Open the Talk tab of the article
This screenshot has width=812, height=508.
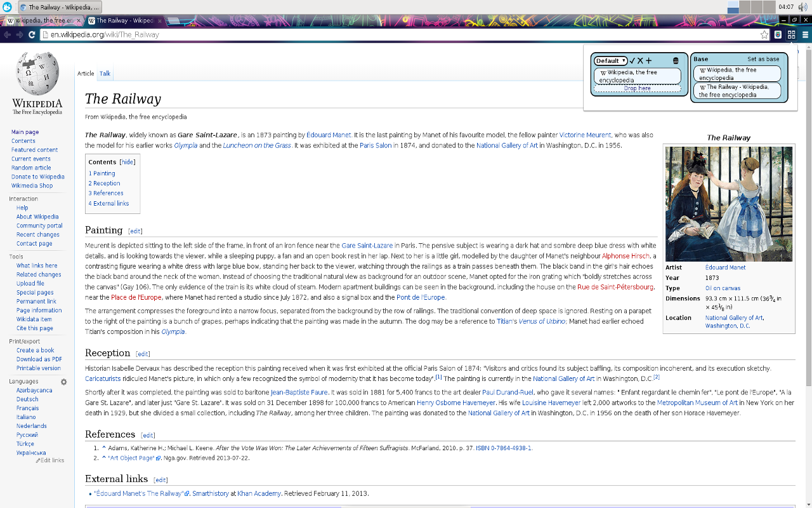[x=105, y=74]
